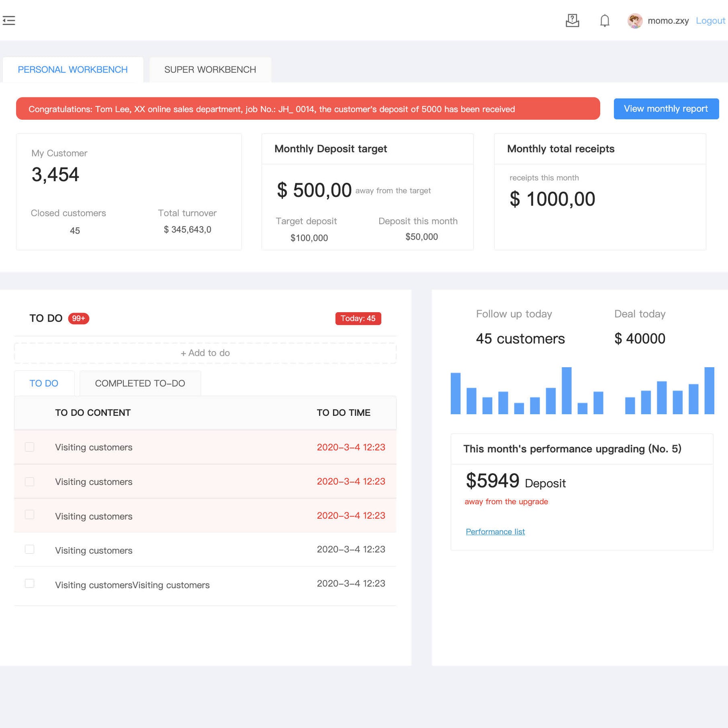The image size is (728, 728).
Task: Check the first Visiting customers checkbox
Action: (30, 447)
